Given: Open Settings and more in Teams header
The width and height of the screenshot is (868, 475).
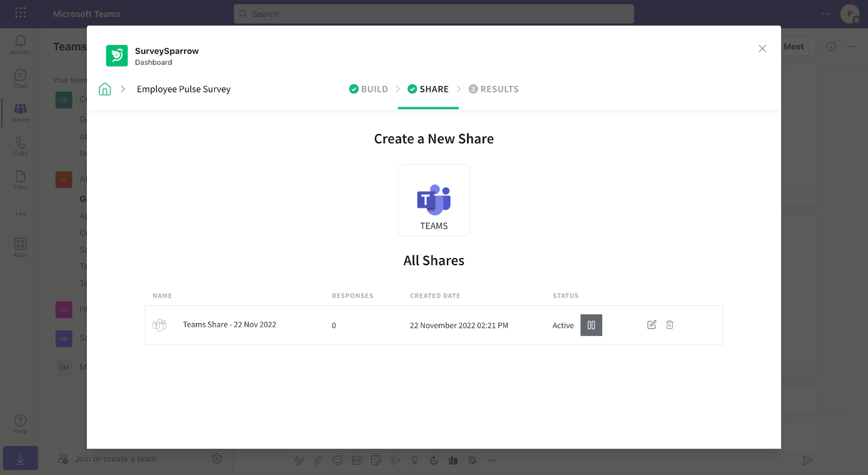Looking at the screenshot, I should coord(826,14).
